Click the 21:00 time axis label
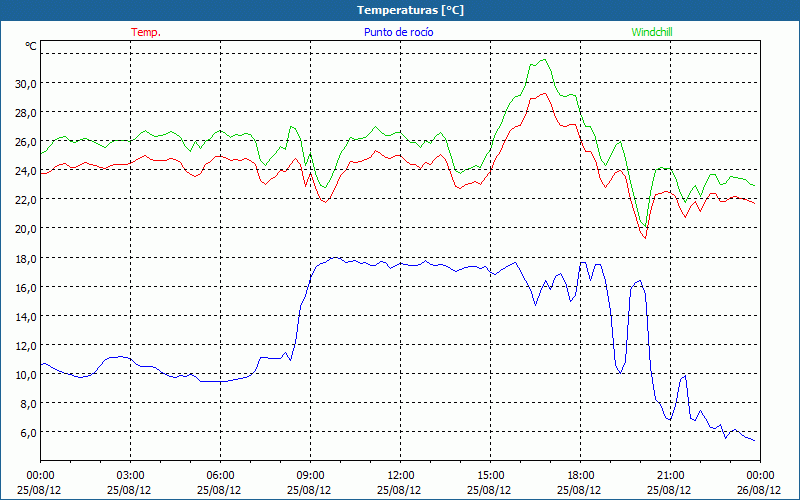Screen dimensions: 800x500 pyautogui.click(x=670, y=476)
